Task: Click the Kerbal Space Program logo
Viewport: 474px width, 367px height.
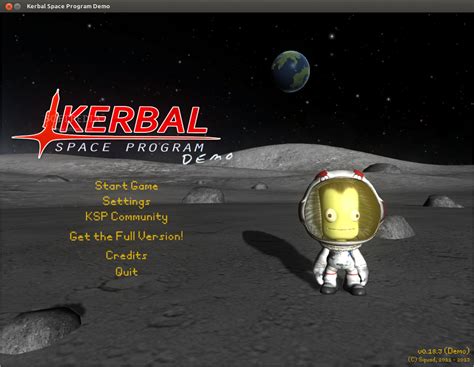Action: pyautogui.click(x=122, y=127)
